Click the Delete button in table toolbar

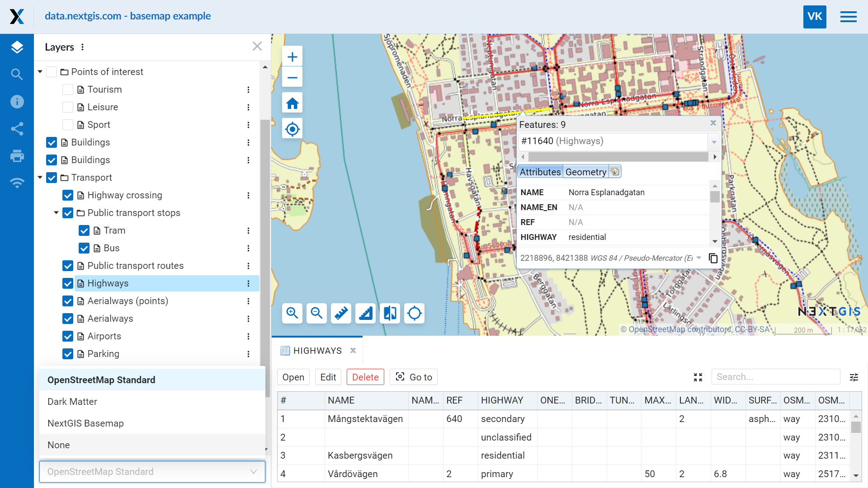pyautogui.click(x=365, y=377)
